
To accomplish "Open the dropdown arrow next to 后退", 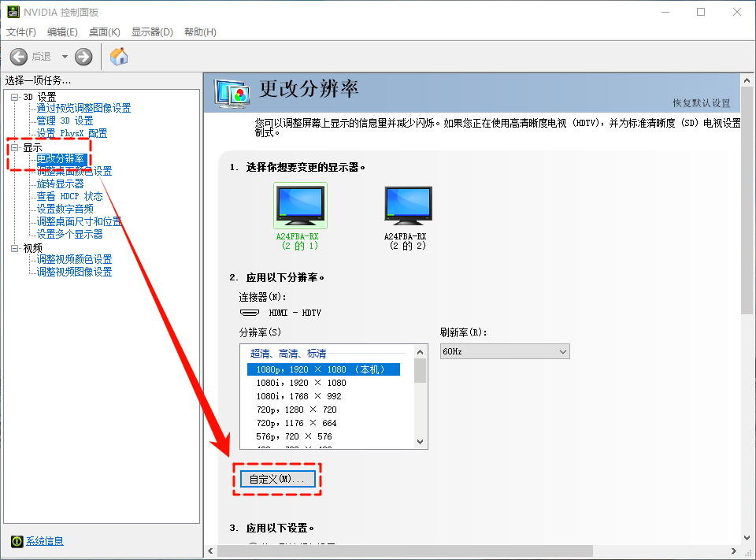I will click(x=65, y=56).
